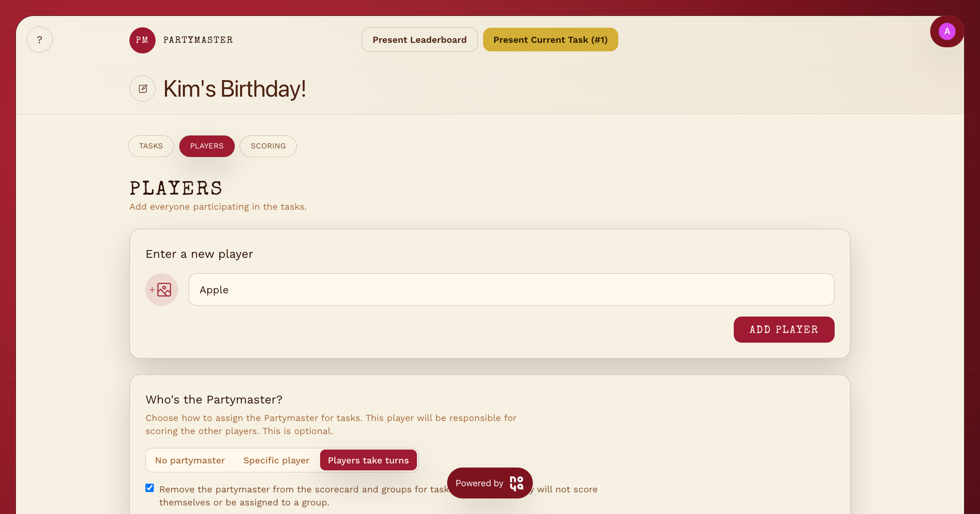Add a player photo with image icon
Viewport: 980px width, 514px height.
[162, 290]
